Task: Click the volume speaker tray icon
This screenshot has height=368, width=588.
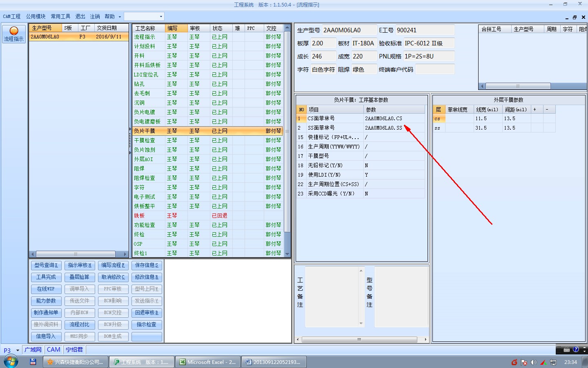Action: [x=534, y=362]
